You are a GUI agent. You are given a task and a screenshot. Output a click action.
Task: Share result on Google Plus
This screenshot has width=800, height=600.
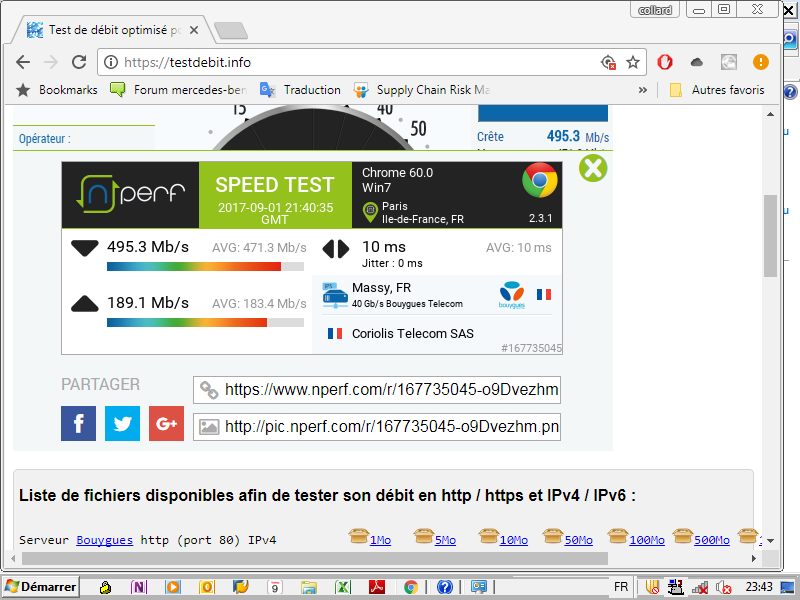(166, 424)
